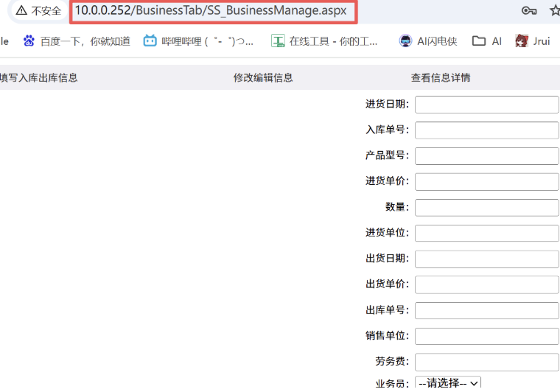
Task: Open the AI bookmarks folder
Action: 487,41
